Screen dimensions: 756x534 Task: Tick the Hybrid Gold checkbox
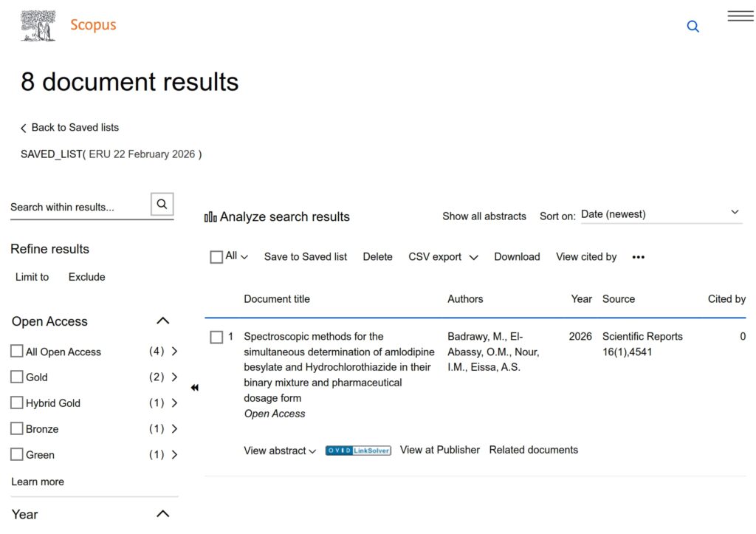point(17,403)
